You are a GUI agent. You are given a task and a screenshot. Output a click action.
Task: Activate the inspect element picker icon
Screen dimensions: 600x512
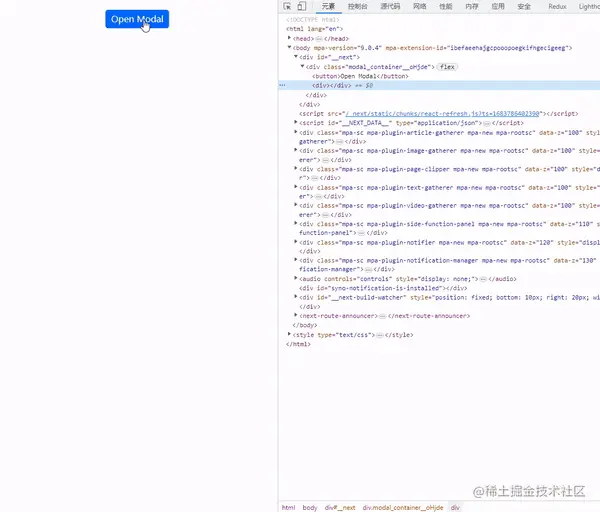287,6
